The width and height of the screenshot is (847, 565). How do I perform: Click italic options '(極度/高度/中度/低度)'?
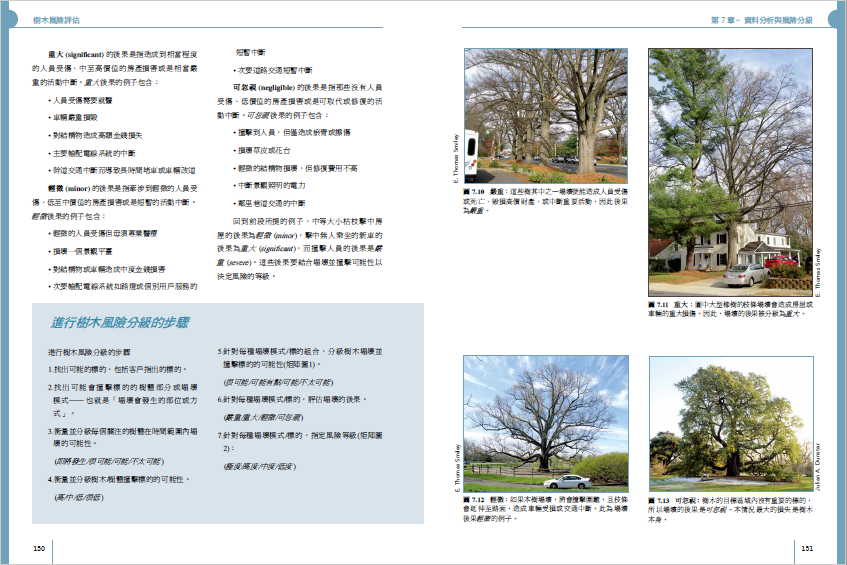[x=260, y=467]
